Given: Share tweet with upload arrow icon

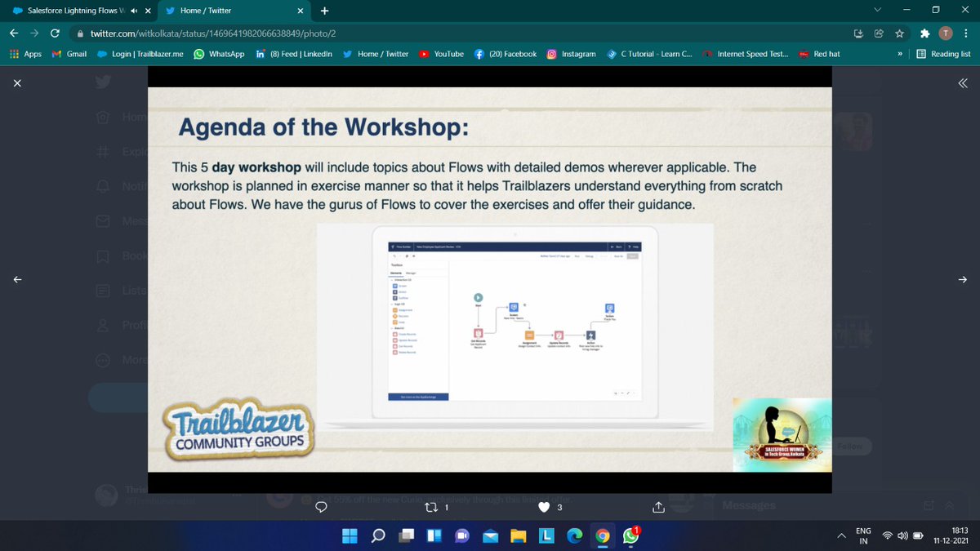Looking at the screenshot, I should point(658,508).
